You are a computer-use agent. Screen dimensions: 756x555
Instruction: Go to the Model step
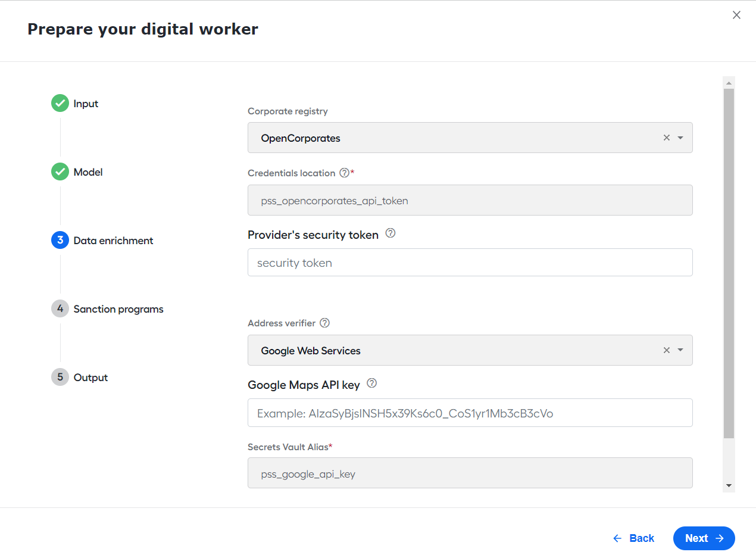click(88, 172)
